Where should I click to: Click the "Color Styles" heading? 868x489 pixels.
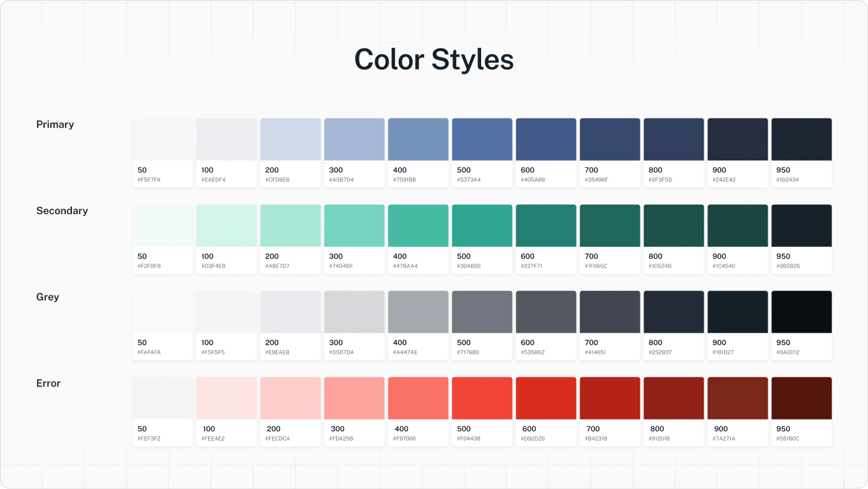pos(434,60)
